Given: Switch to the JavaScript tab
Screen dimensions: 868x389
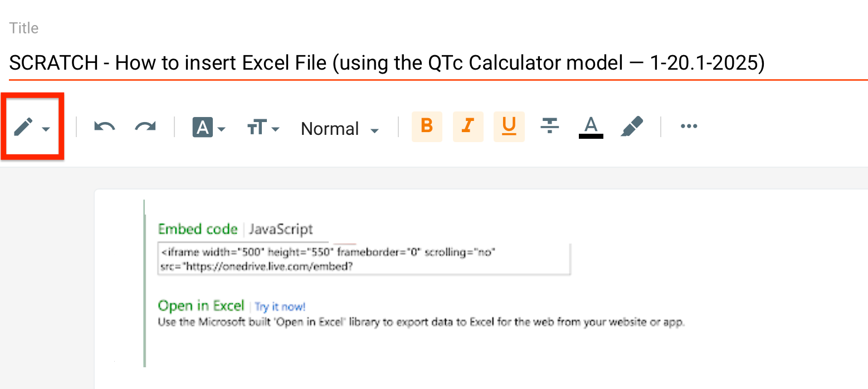Looking at the screenshot, I should tap(281, 229).
